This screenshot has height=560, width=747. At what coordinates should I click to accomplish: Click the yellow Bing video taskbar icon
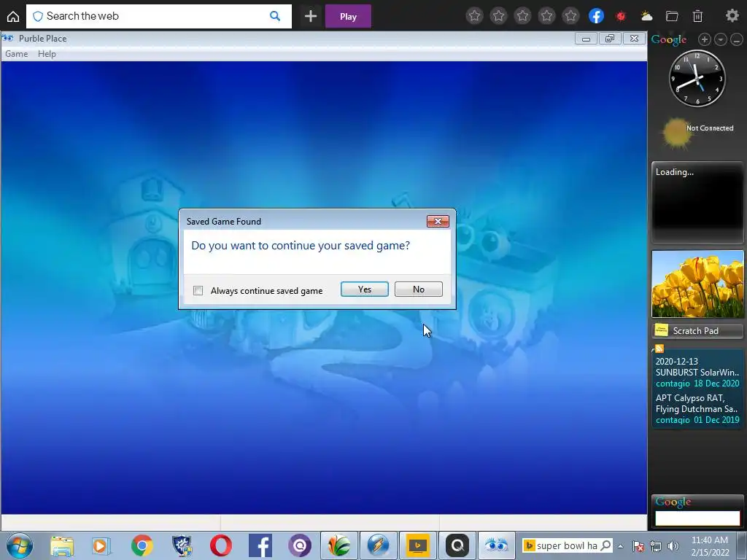click(418, 545)
